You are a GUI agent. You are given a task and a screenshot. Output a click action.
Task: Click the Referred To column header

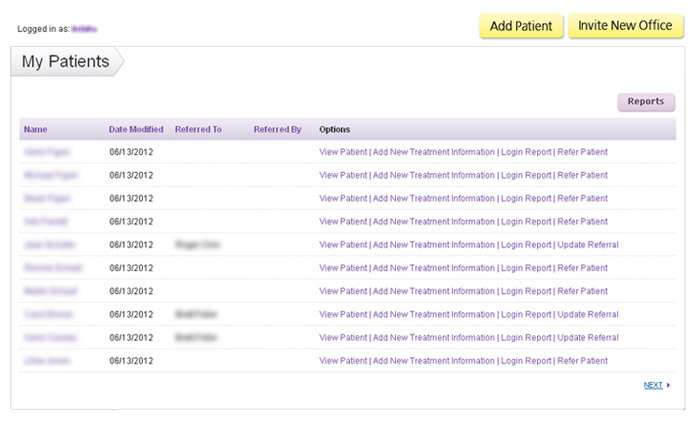click(x=198, y=129)
